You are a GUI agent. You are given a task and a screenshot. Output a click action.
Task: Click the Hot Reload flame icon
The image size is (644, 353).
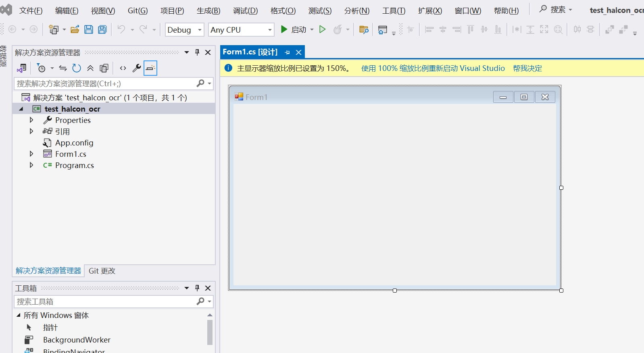338,29
